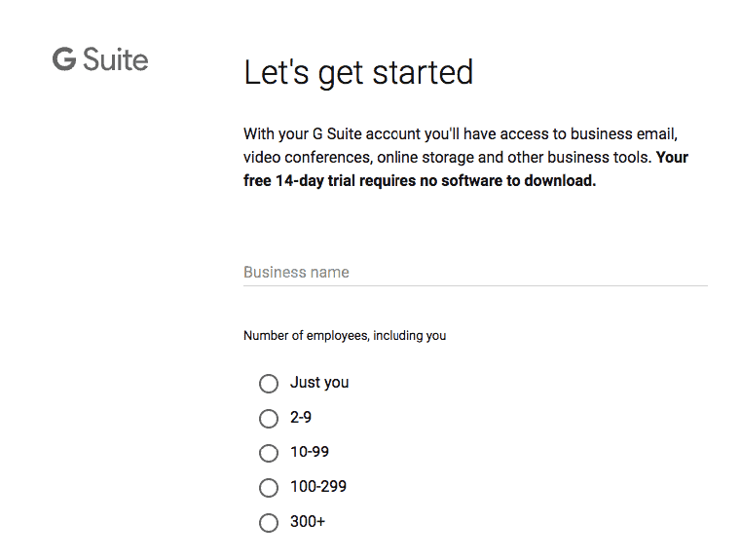Click the '2-9' option label text
This screenshot has height=560, width=741.
pyautogui.click(x=301, y=417)
